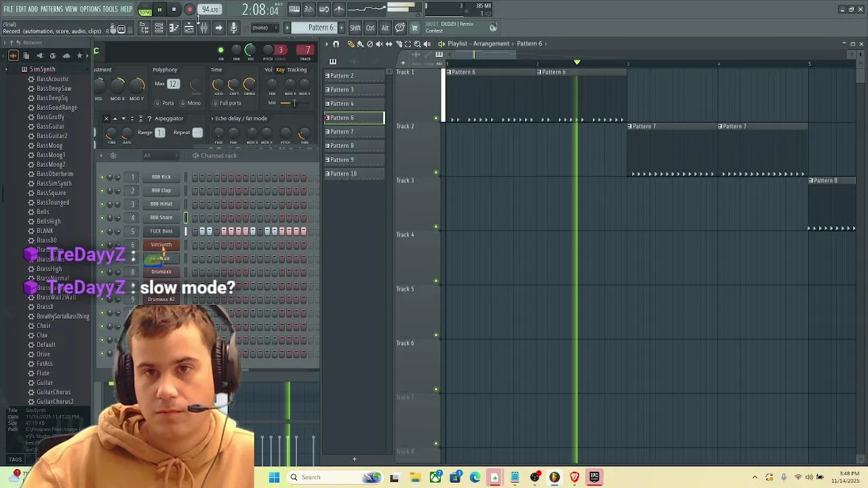Open the Pattern 6 selector dropdown
868x488 pixels.
coord(315,28)
